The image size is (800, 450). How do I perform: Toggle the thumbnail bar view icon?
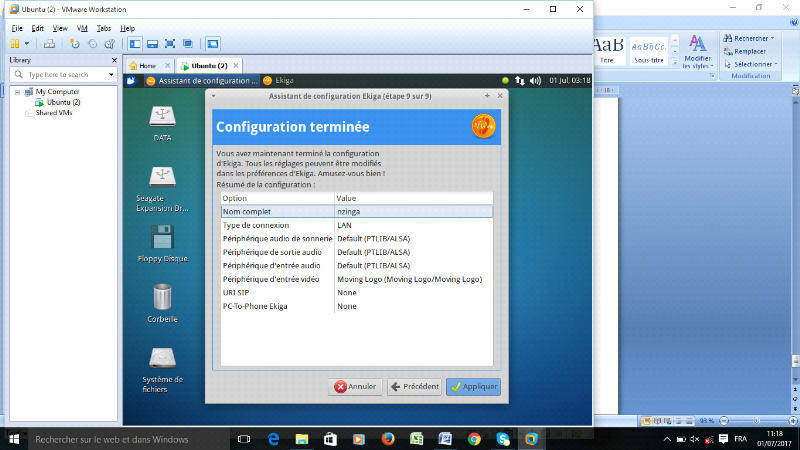coord(152,44)
